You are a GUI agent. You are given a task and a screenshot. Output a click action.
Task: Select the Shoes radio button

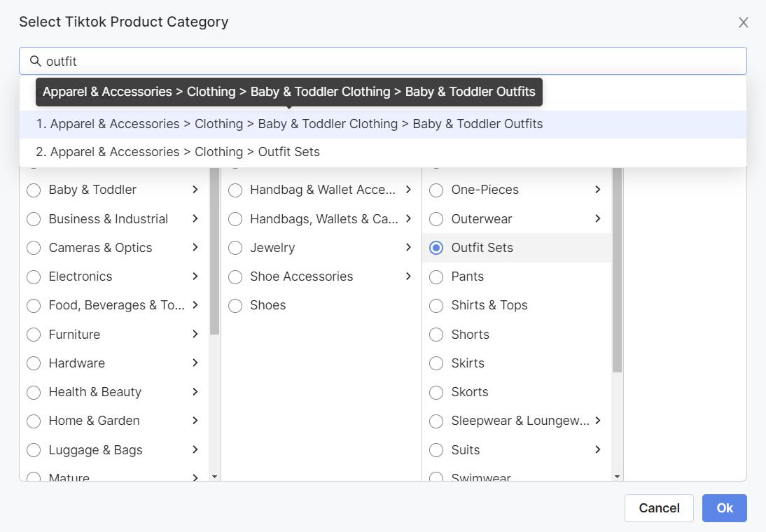tap(235, 306)
